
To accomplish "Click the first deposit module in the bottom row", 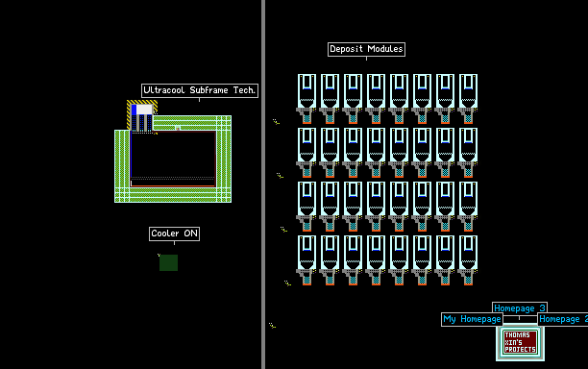I will tap(306, 260).
